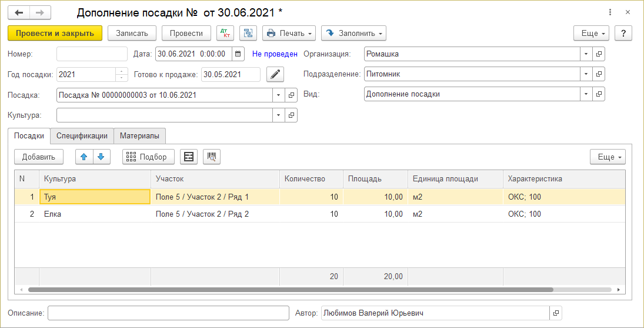Click scrollbar left arrow in table
Screen dimensions: 644x328
point(21,290)
